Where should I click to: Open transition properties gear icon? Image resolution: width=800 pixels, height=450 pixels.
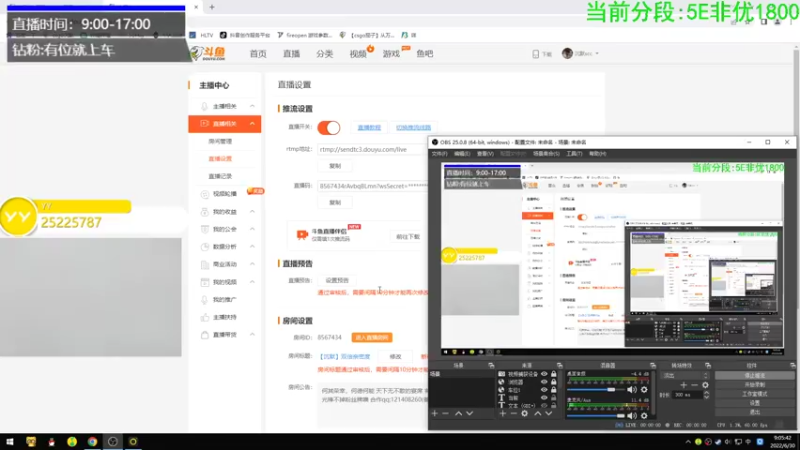705,385
